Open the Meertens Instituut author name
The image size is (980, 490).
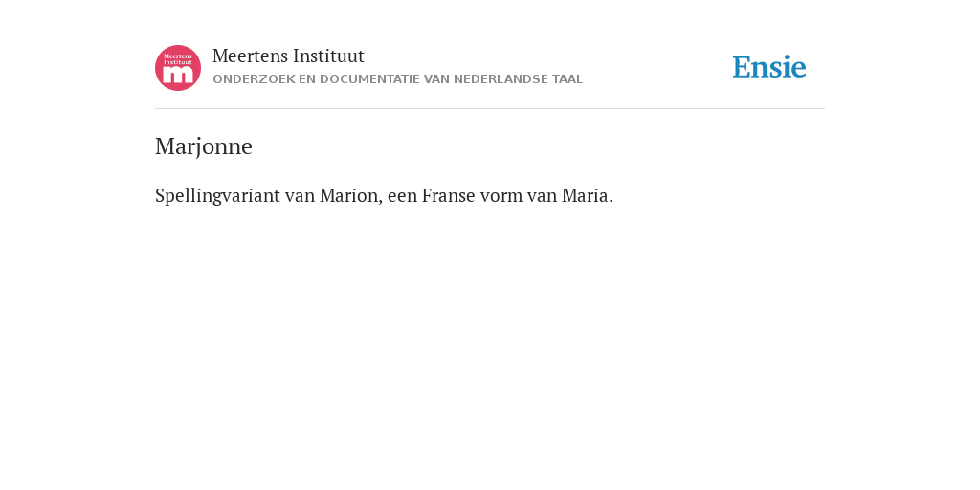coord(288,56)
